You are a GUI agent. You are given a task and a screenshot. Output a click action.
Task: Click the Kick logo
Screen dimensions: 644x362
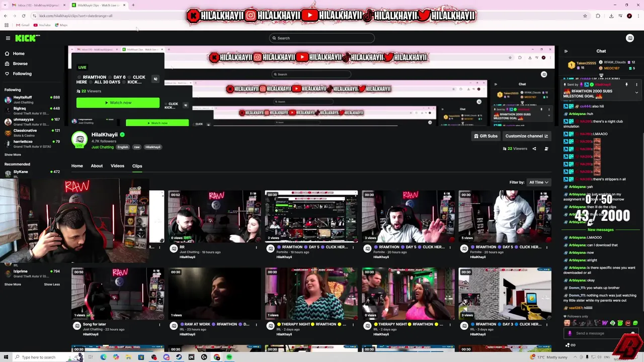click(x=27, y=38)
